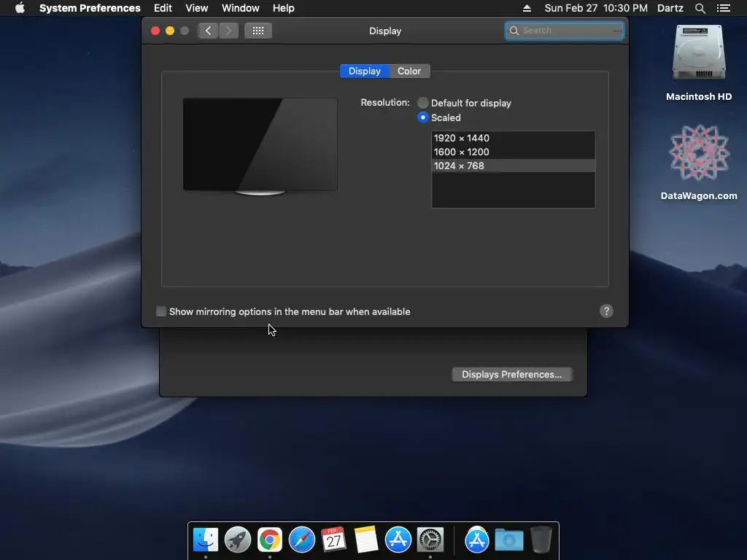Viewport: 747px width, 560px height.
Task: Open the View menu
Action: [197, 8]
